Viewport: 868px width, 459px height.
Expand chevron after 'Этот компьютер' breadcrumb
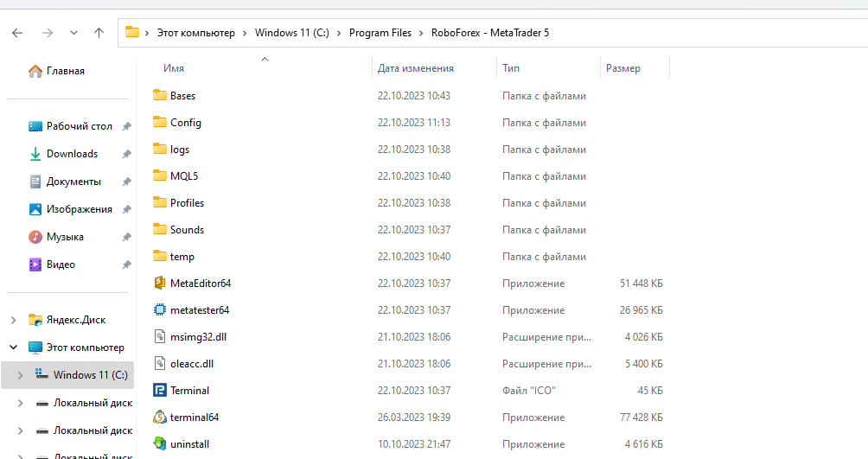245,33
